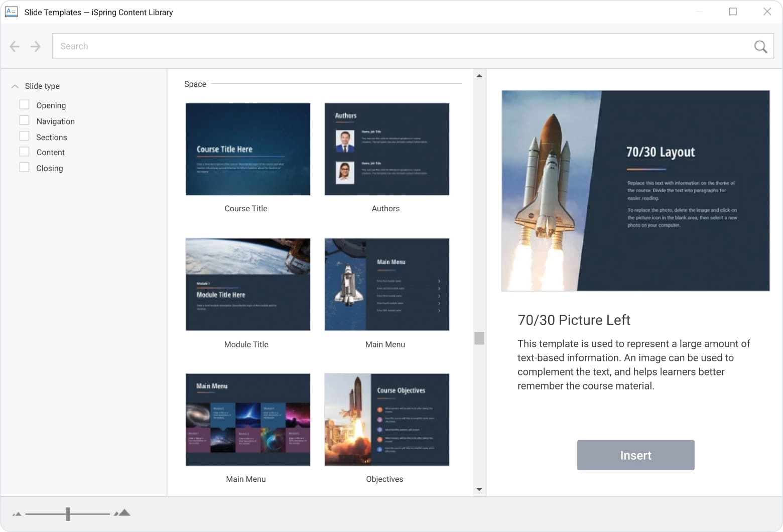The height and width of the screenshot is (532, 783).
Task: Click the back navigation arrow
Action: tap(15, 47)
